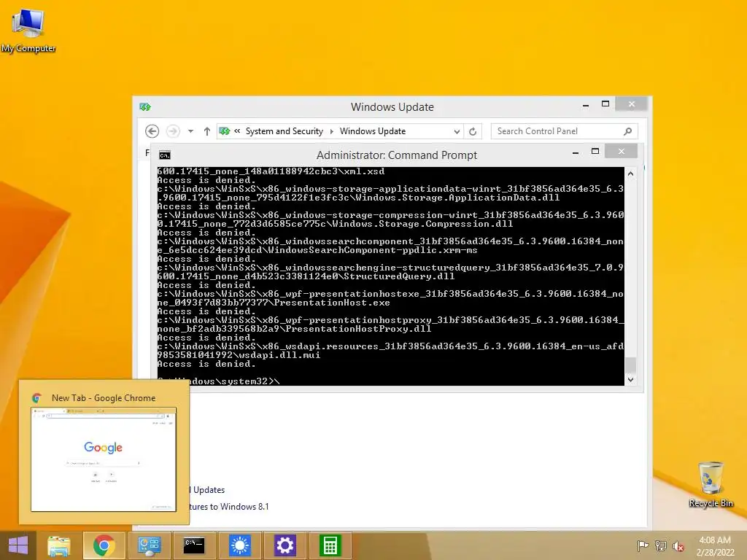Click the wsdapi.dll.mui line in console

239,355
